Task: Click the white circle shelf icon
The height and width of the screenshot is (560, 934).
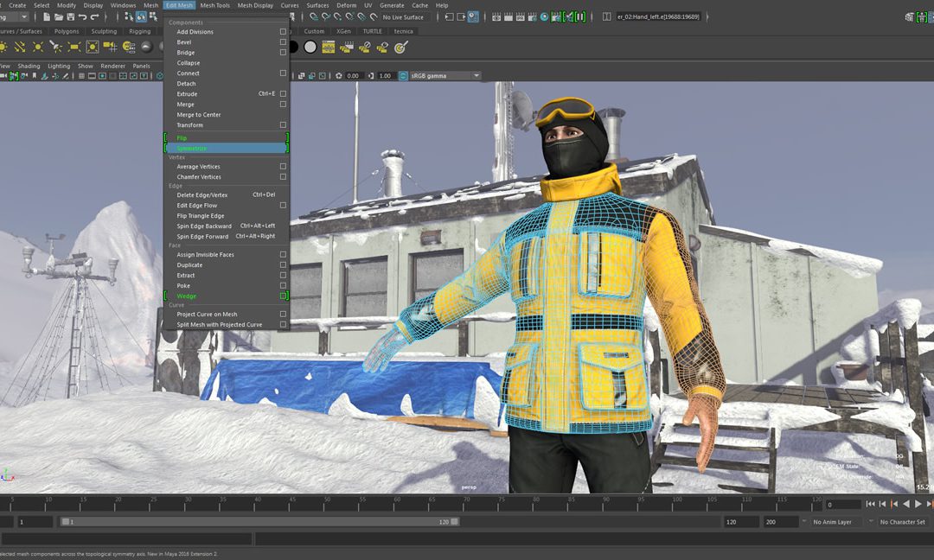Action: pos(310,47)
